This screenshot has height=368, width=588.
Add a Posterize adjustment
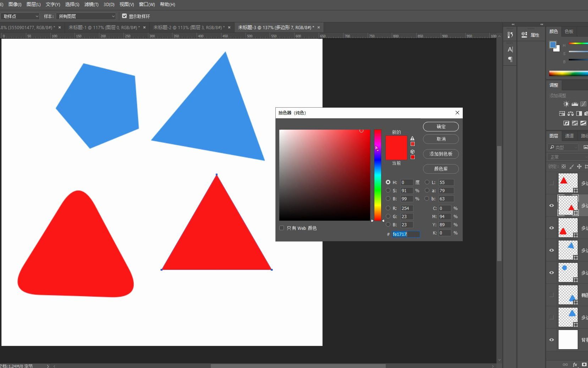coord(575,123)
